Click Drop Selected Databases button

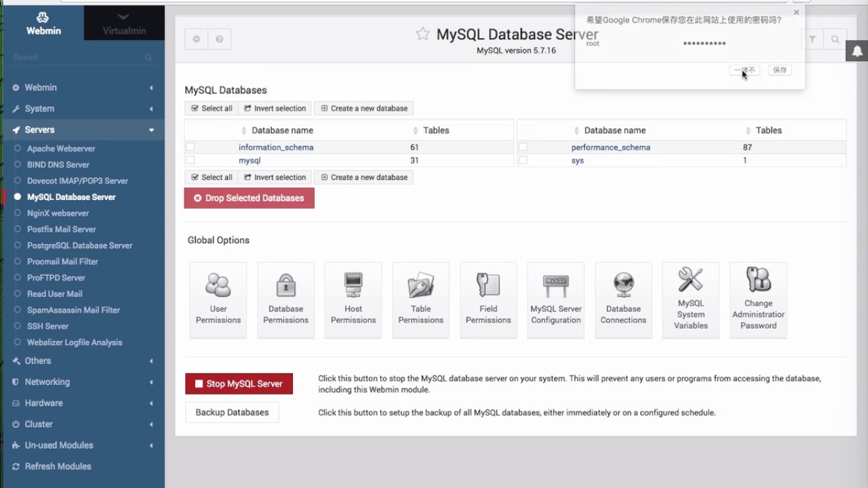tap(249, 198)
